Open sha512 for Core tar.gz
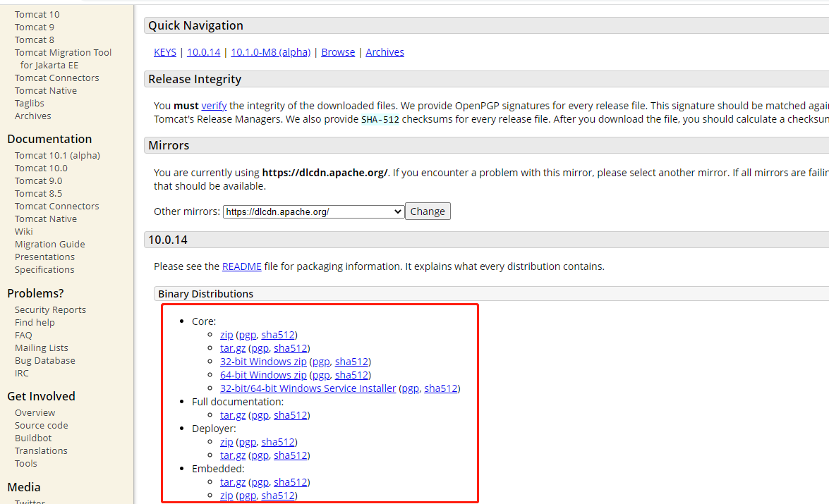The width and height of the screenshot is (829, 504). [x=290, y=348]
